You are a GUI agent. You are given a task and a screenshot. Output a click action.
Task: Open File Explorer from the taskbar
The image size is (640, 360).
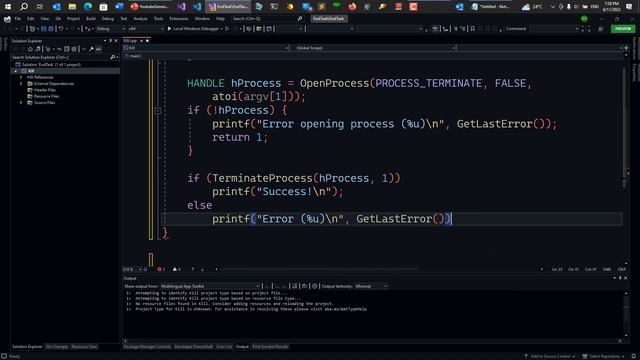(x=72, y=7)
